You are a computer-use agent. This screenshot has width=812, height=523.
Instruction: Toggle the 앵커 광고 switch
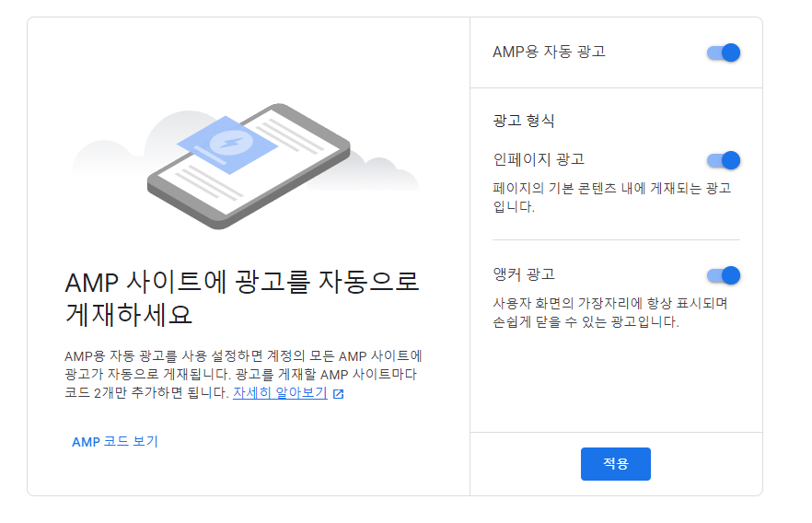tap(724, 275)
